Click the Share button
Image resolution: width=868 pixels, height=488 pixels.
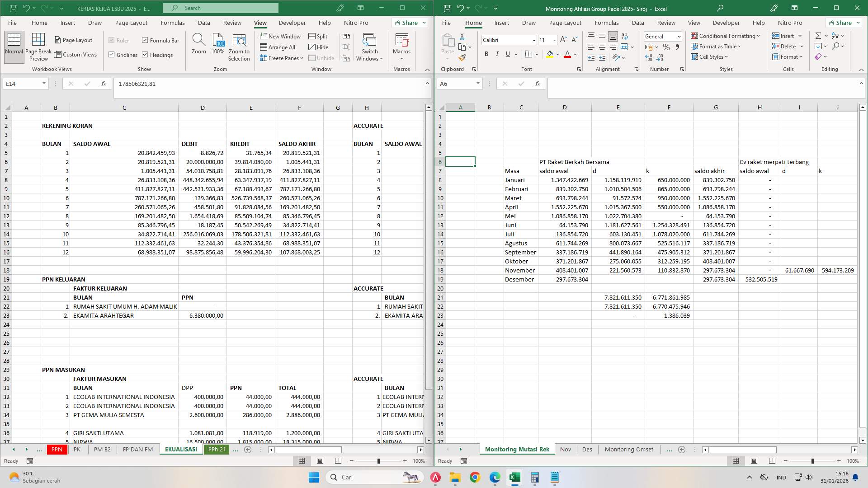tap(409, 23)
